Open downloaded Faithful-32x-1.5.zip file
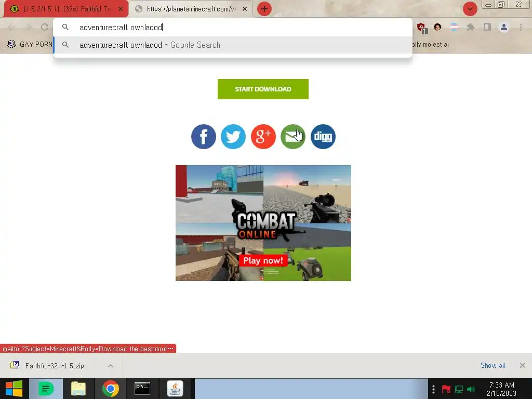 [54, 366]
